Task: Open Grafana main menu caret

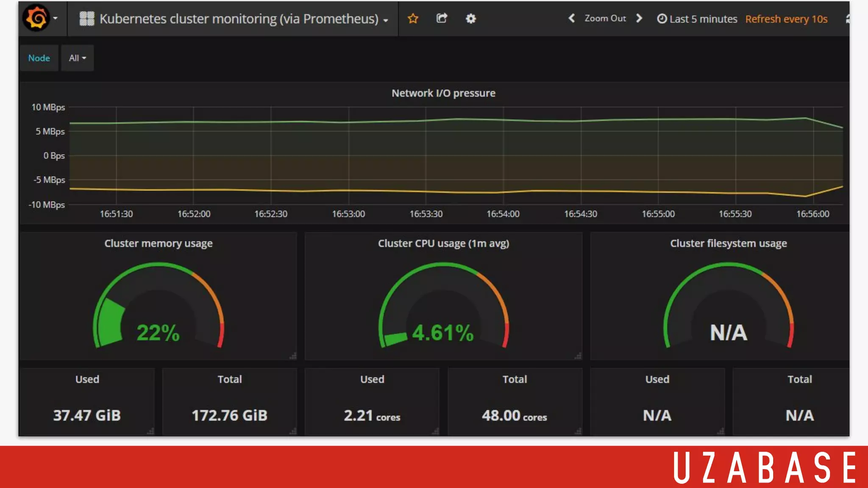Action: 55,18
